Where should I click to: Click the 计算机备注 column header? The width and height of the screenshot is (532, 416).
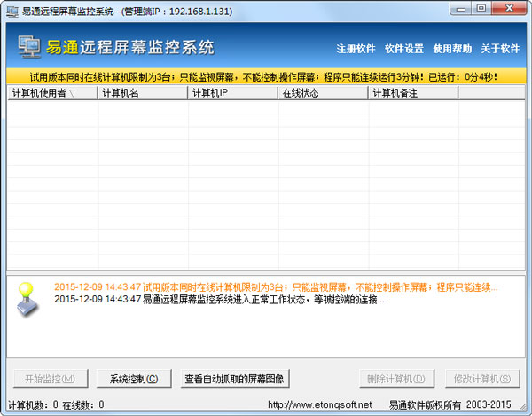coord(413,93)
